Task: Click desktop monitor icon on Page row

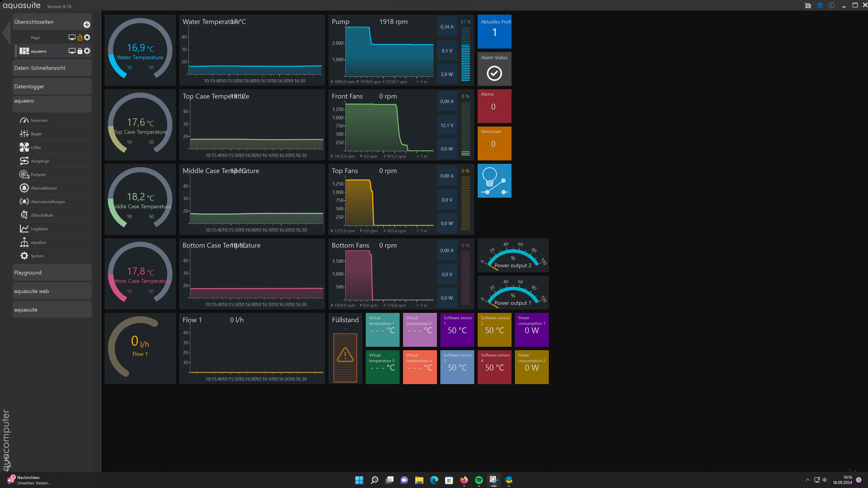Action: click(x=72, y=37)
